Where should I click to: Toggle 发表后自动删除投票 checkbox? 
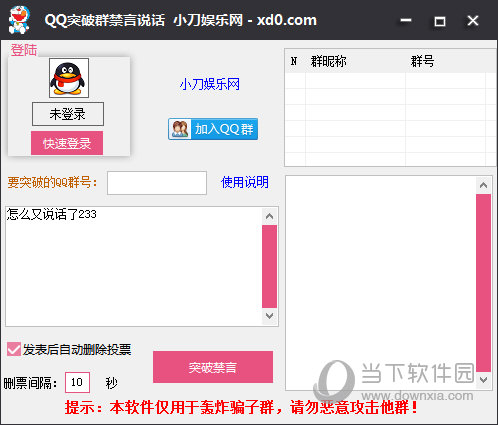click(x=14, y=349)
